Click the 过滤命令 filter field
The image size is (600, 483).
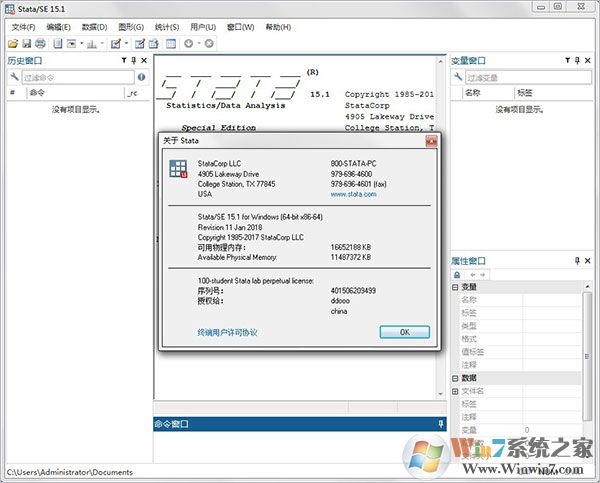tap(78, 77)
